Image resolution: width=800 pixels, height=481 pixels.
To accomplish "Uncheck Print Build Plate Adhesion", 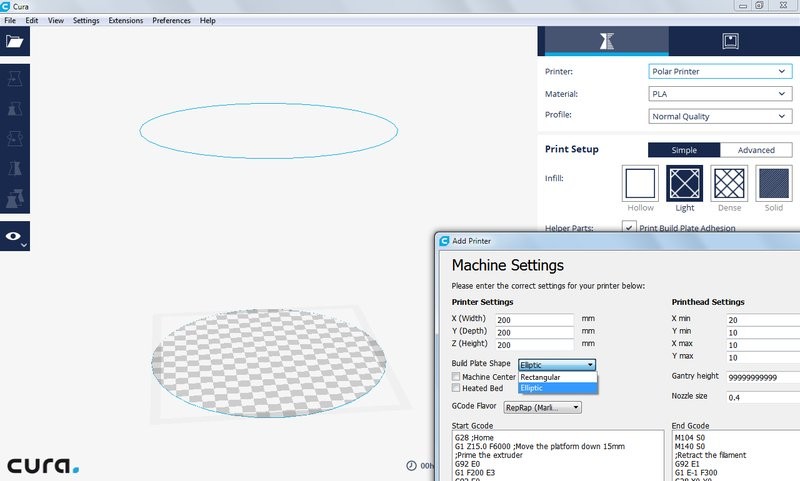I will click(x=628, y=228).
